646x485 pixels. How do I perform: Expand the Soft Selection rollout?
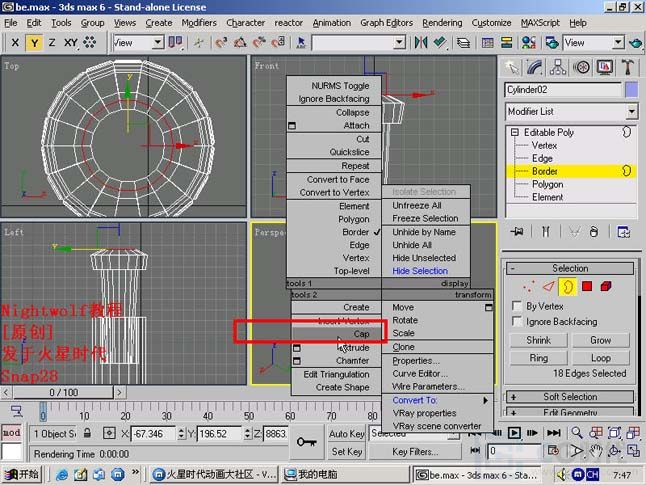[x=570, y=397]
